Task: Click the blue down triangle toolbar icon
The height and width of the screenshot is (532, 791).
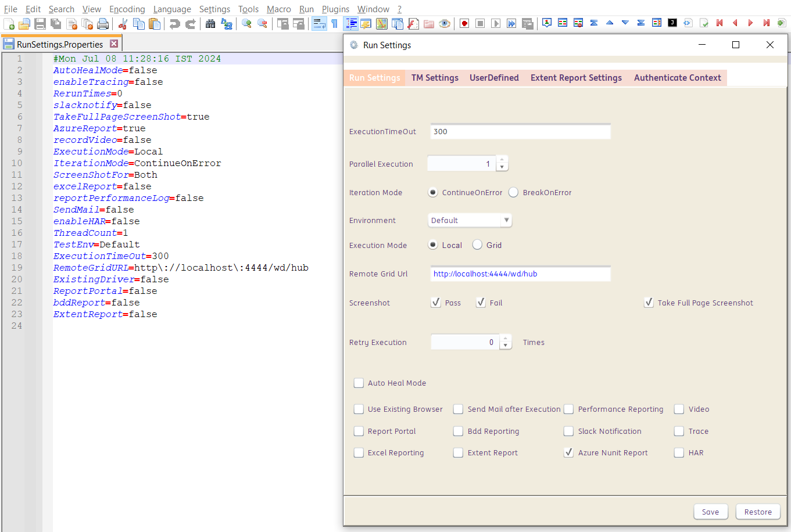Action: point(625,23)
